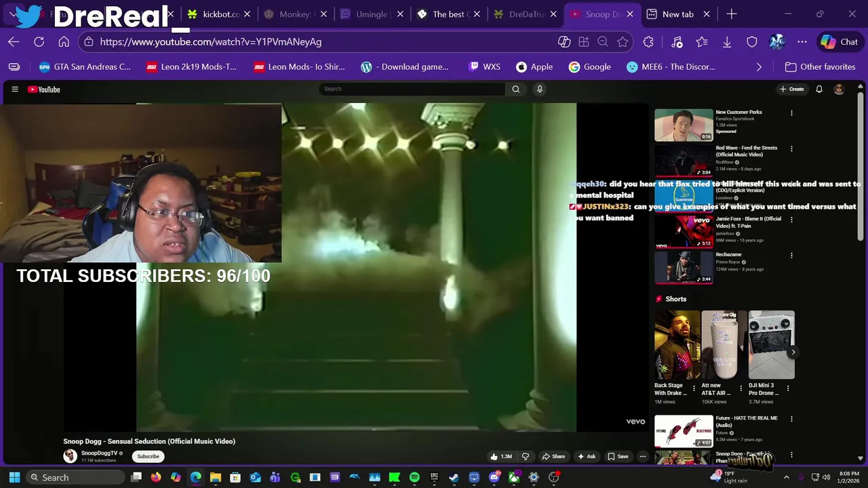Viewport: 868px width, 488px height.
Task: Open options for New Customer Perks ad
Action: 791,113
